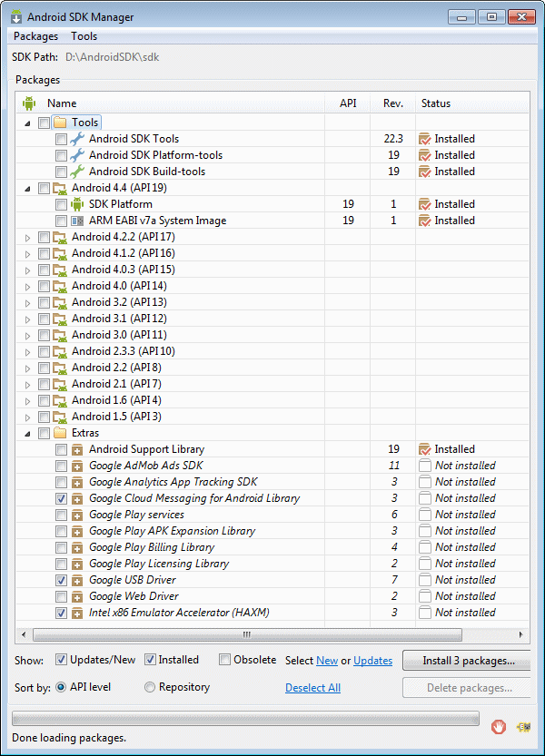
Task: Collapse the Extras group
Action: tap(27, 434)
